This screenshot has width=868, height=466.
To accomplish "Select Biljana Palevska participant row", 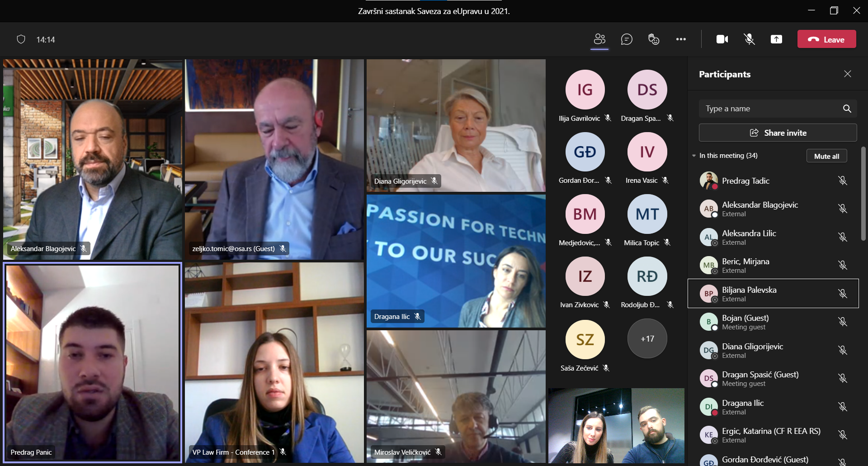I will pos(773,294).
